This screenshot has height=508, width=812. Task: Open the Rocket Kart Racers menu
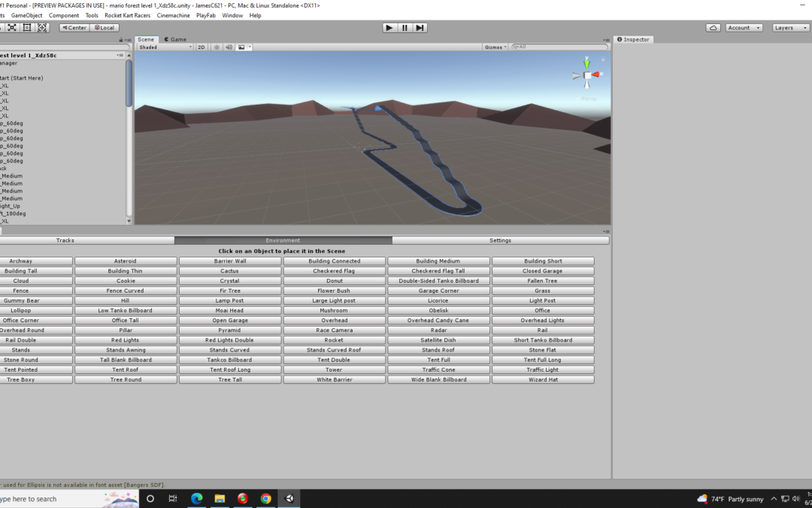pyautogui.click(x=127, y=16)
